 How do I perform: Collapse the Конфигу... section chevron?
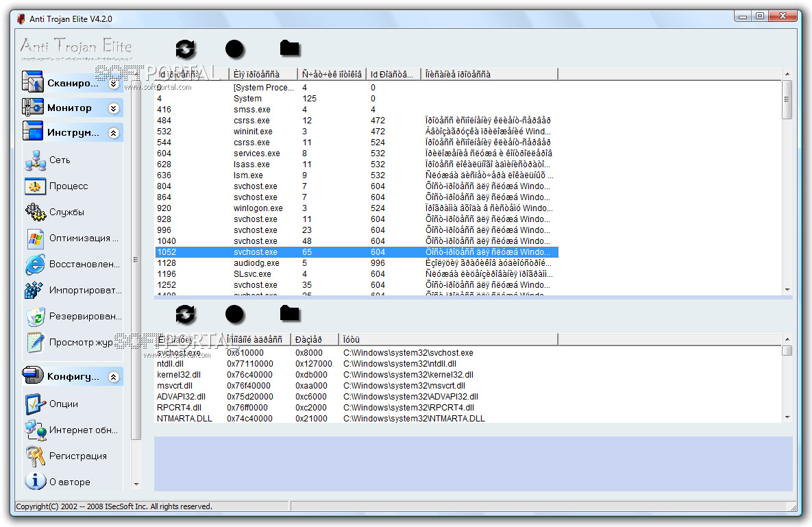[x=114, y=377]
